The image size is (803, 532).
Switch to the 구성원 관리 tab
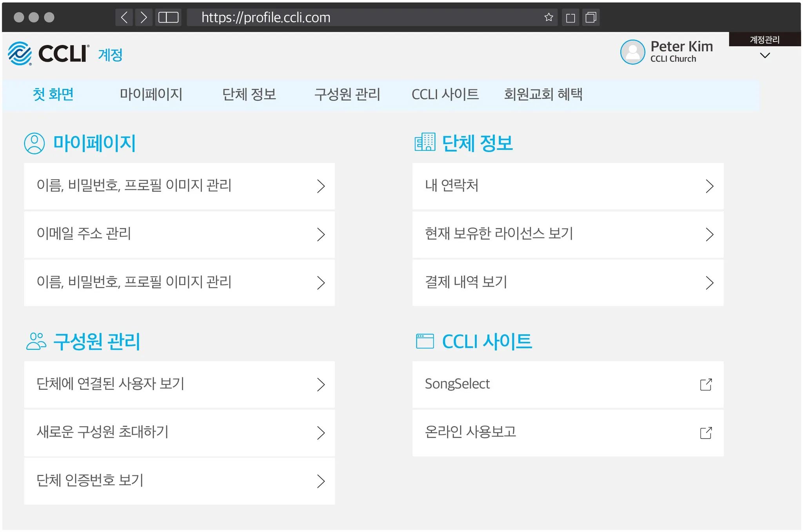pos(347,95)
